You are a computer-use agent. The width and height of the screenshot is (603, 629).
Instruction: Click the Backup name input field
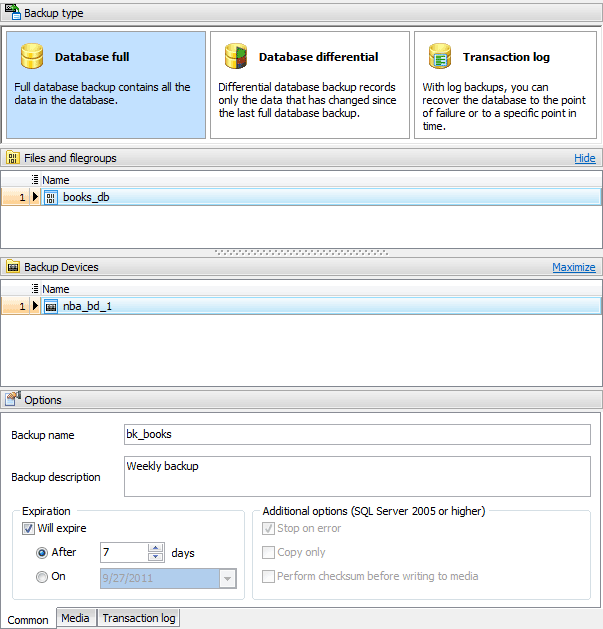tap(357, 435)
